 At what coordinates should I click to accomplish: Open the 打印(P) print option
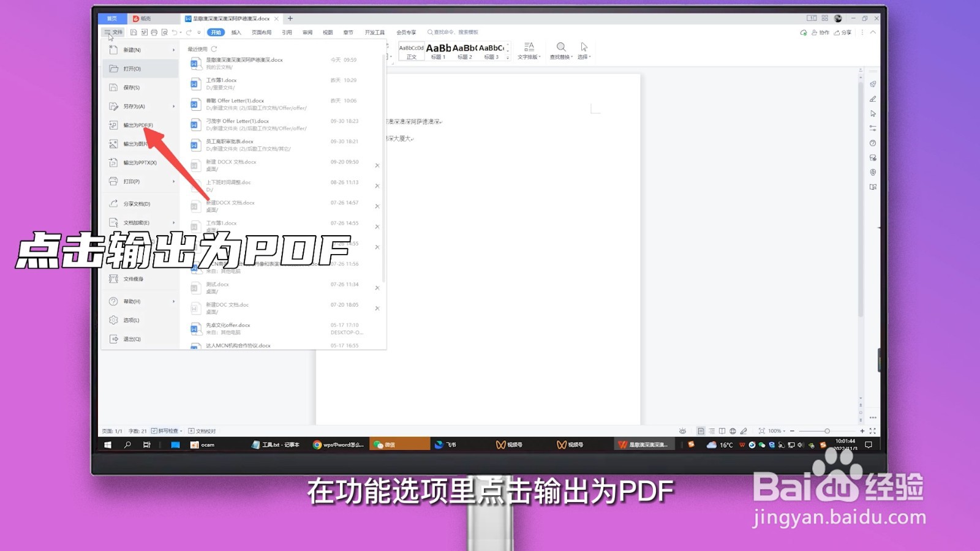coord(132,181)
